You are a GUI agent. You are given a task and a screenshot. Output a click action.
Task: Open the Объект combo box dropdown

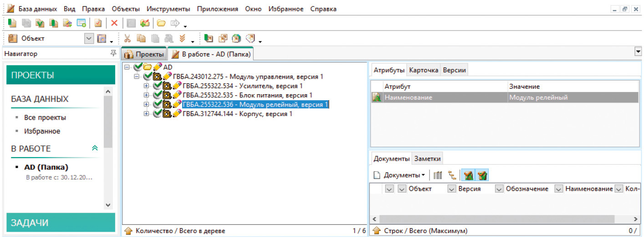[x=89, y=39]
